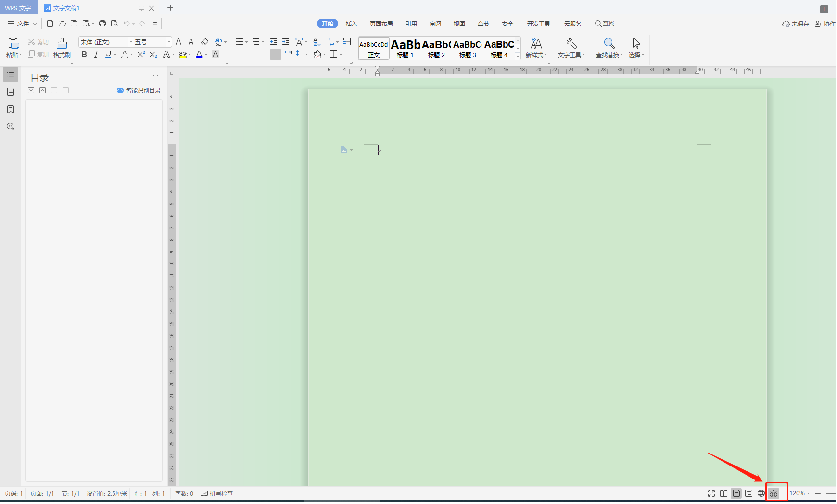Toggle bold formatting
The height and width of the screenshot is (504, 837).
tap(84, 55)
